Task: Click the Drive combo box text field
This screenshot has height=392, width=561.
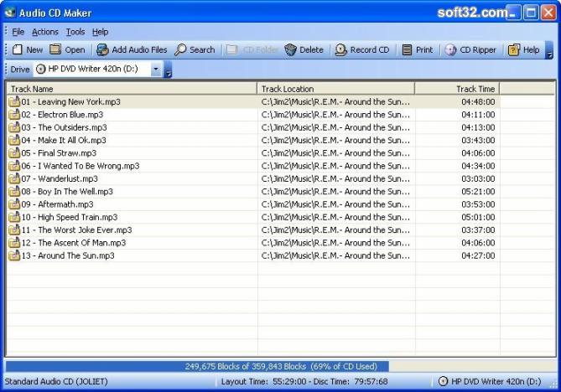Action: point(92,69)
